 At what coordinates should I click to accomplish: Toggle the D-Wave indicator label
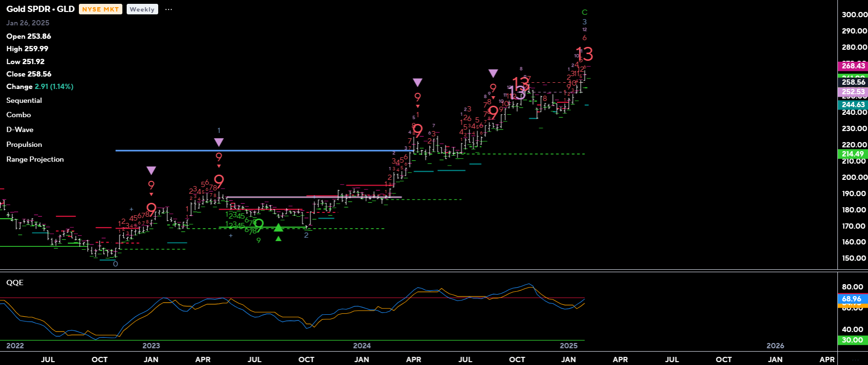click(x=20, y=130)
